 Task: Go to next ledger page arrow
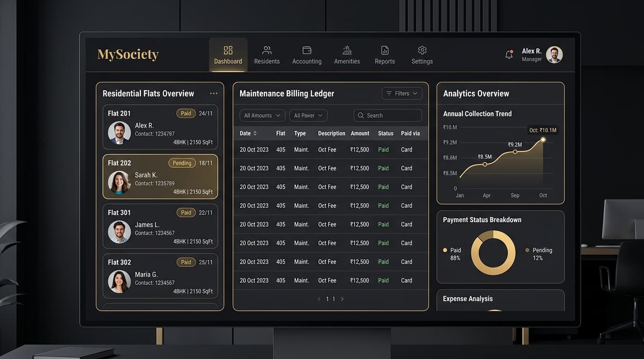pyautogui.click(x=342, y=299)
